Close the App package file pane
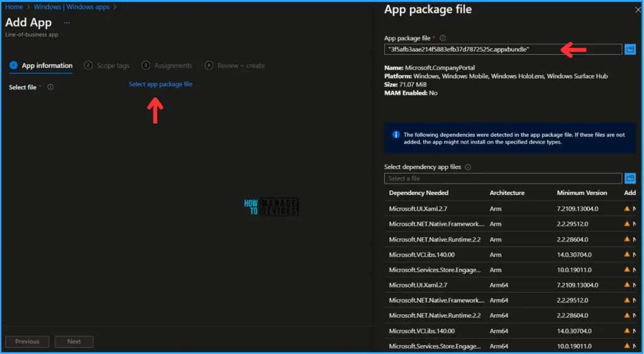Screen dimensions: 644x354 coord(638,10)
